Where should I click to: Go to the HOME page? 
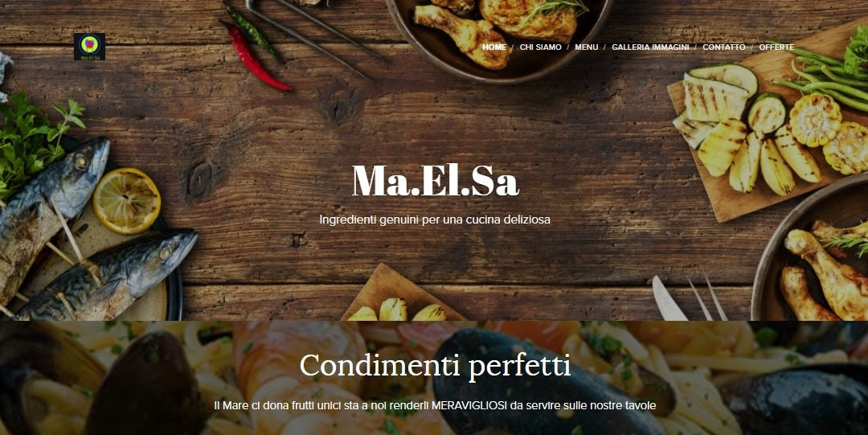(x=493, y=47)
